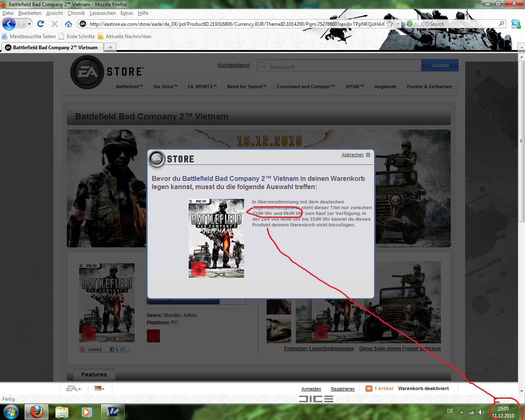Open the Windows Start orb
The image size is (525, 420).
[11, 412]
